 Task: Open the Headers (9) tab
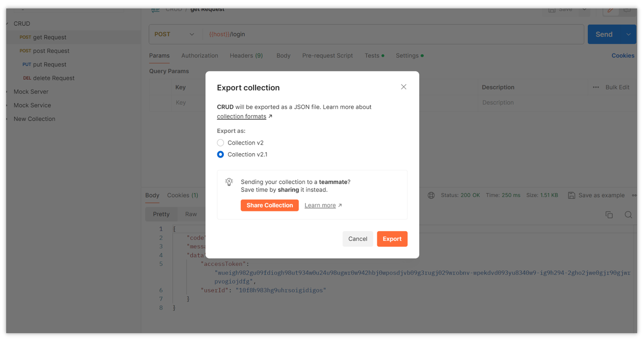point(246,56)
